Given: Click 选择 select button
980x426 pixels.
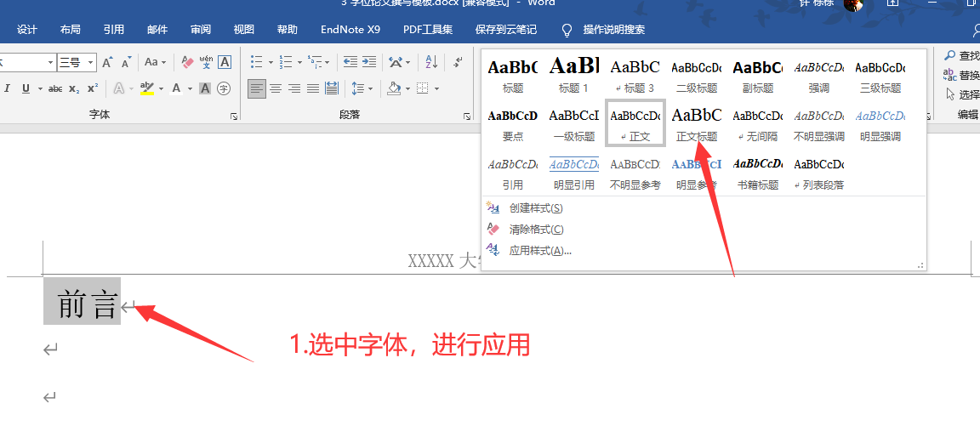Looking at the screenshot, I should [x=961, y=94].
